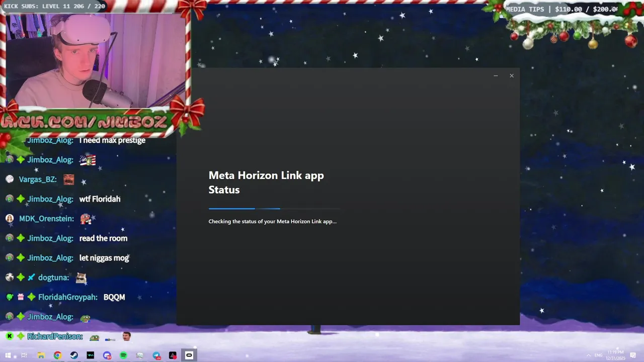Open the clock showing 11:19 PM
This screenshot has width=644, height=362.
point(616,355)
